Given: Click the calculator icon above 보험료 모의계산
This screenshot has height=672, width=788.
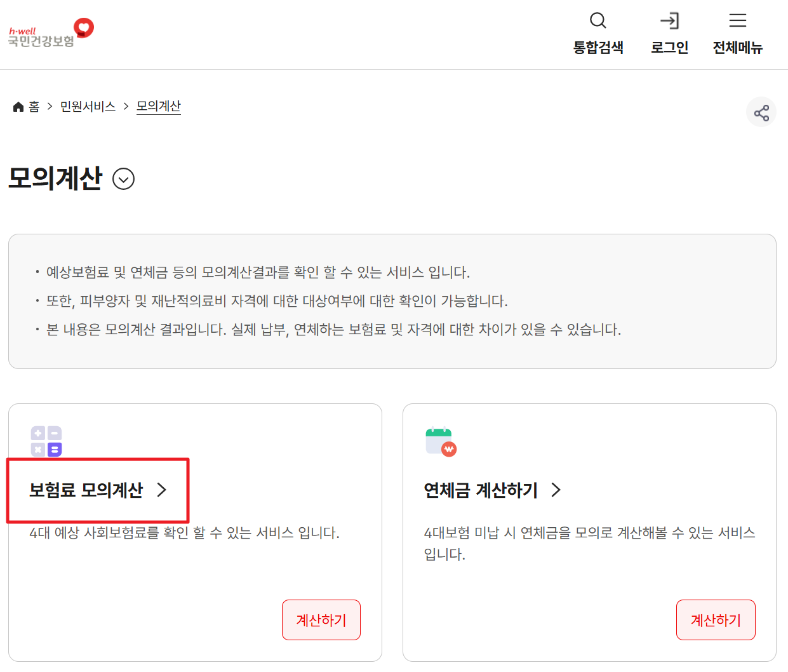Looking at the screenshot, I should (46, 441).
